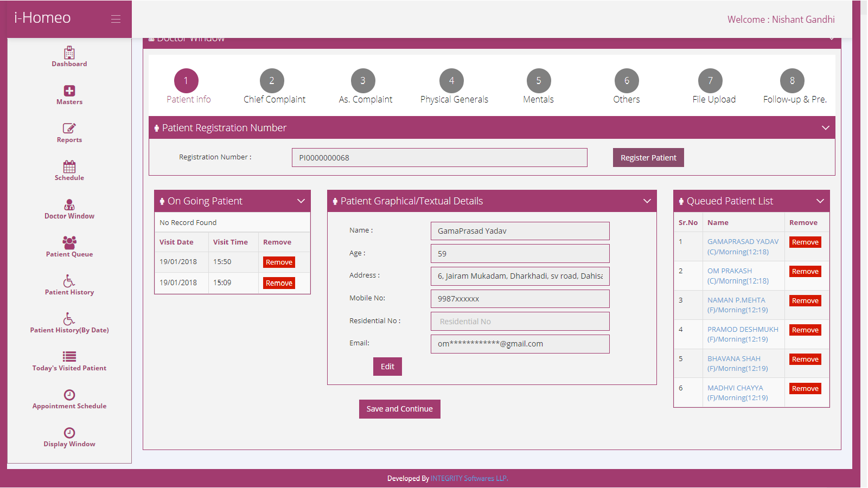The image size is (868, 488).
Task: Collapse the Queued Patient List panel
Action: 820,201
